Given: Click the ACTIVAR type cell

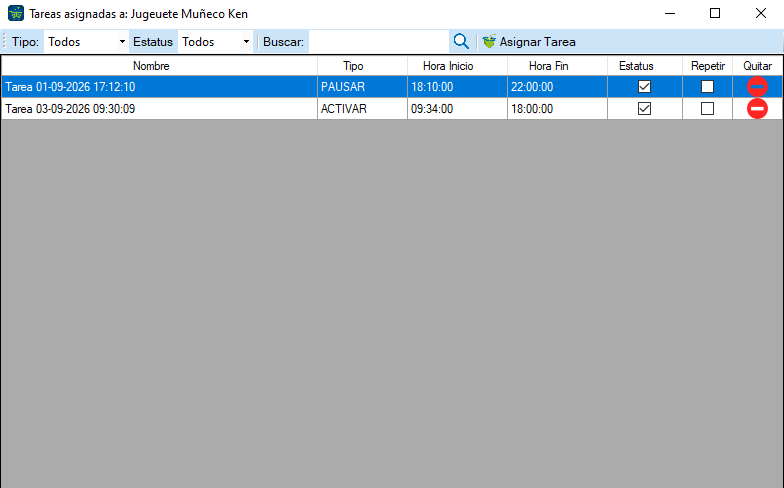Looking at the screenshot, I should (362, 108).
